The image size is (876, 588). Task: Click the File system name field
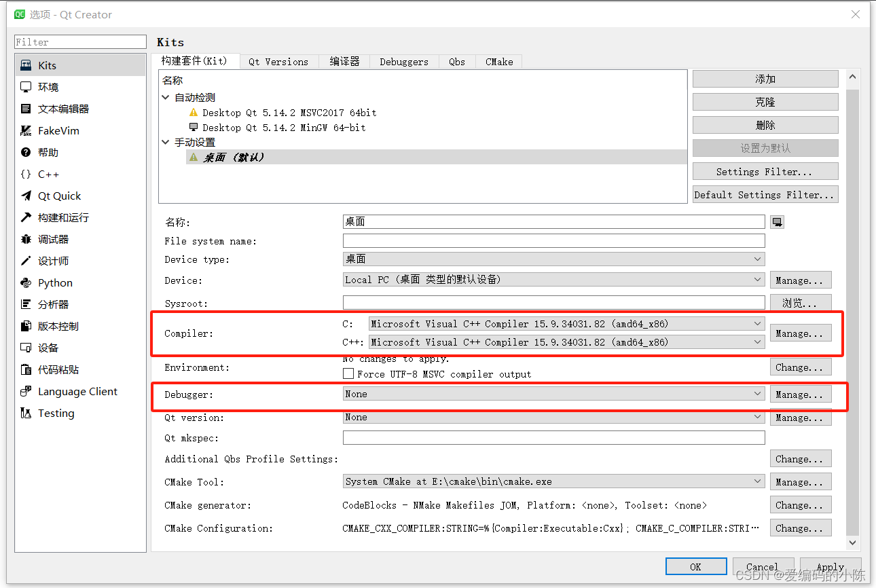click(554, 240)
